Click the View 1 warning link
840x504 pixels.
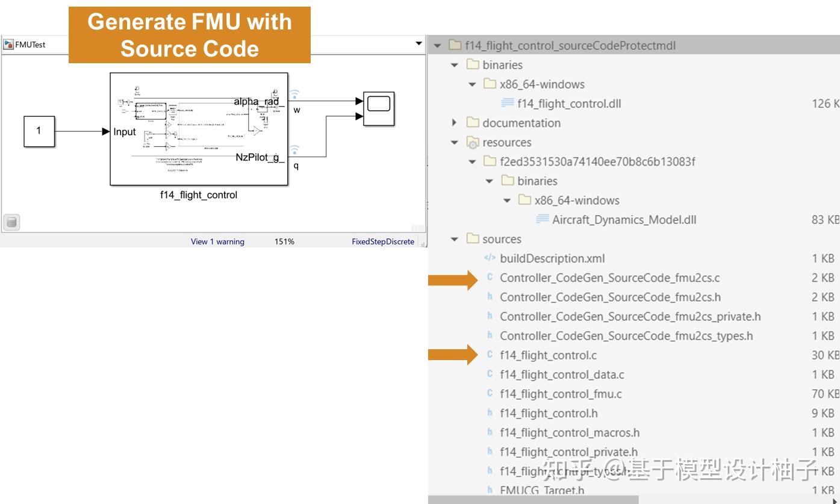tap(217, 241)
